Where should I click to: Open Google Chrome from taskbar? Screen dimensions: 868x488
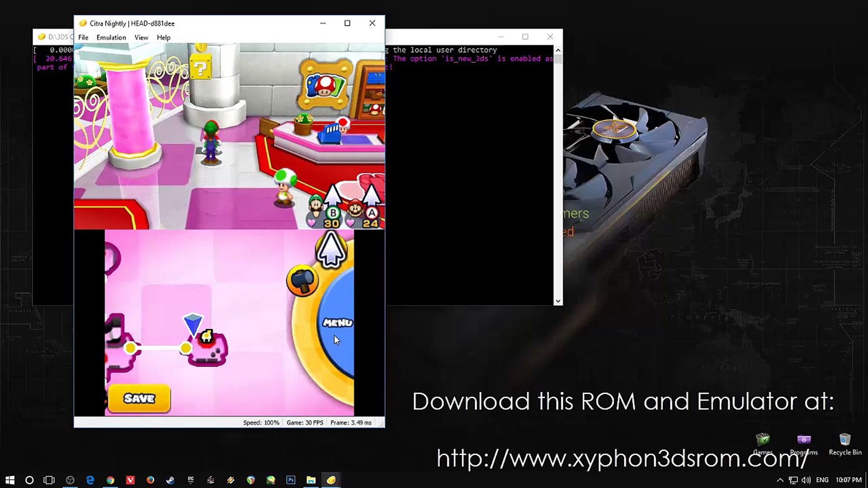[110, 480]
